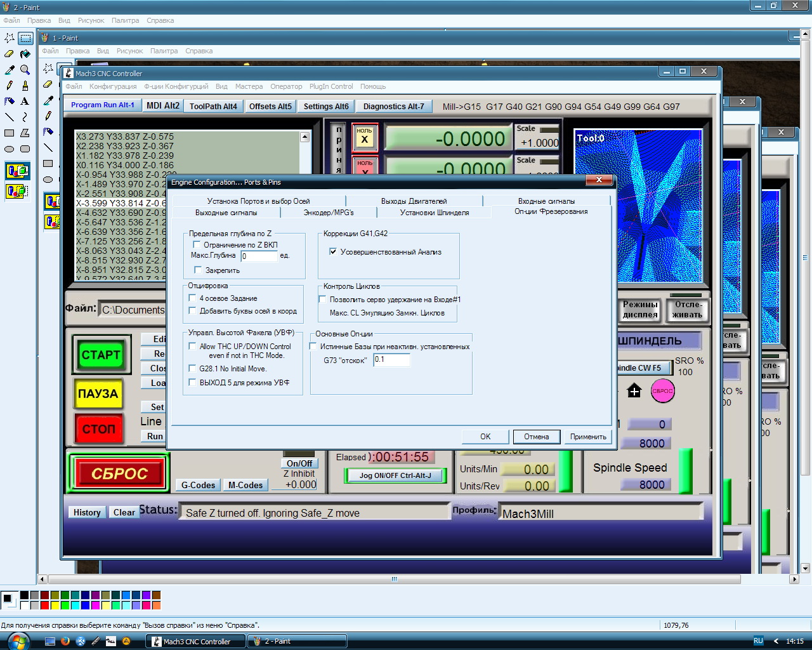Click the yellow ПАУЗА button
The image size is (812, 650).
pos(98,394)
